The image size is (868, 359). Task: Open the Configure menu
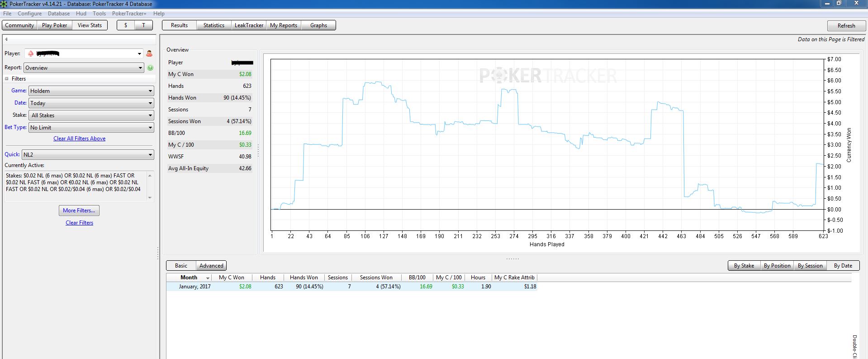[29, 14]
